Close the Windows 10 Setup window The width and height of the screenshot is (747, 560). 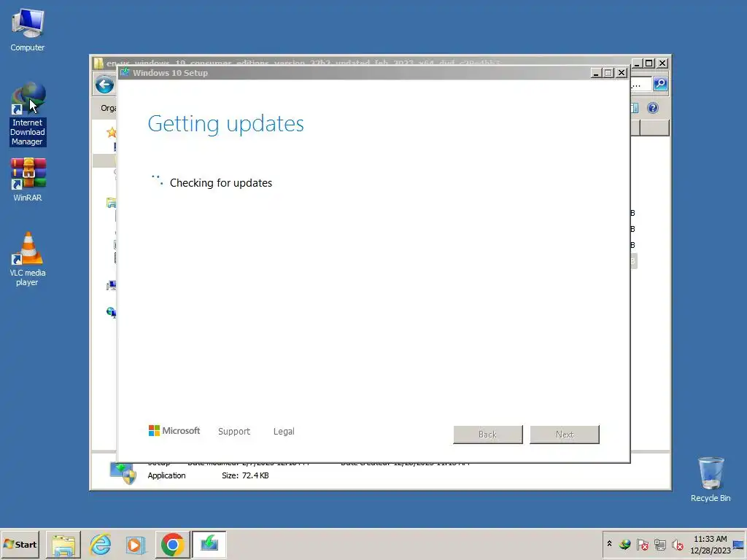point(622,73)
